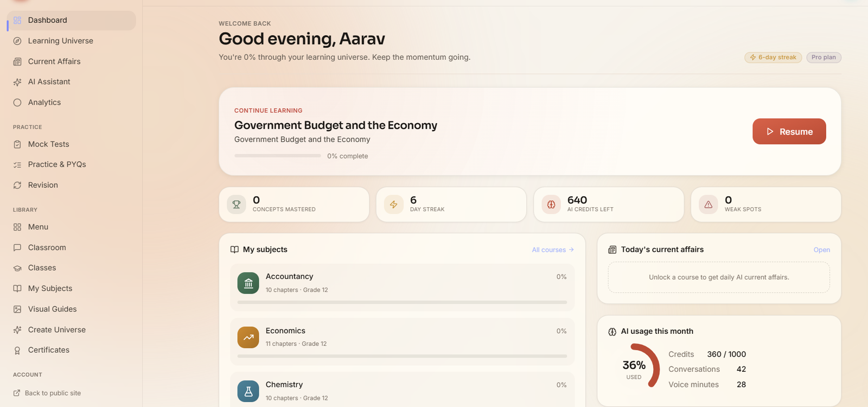Click the '640' AI credits value

[577, 200]
